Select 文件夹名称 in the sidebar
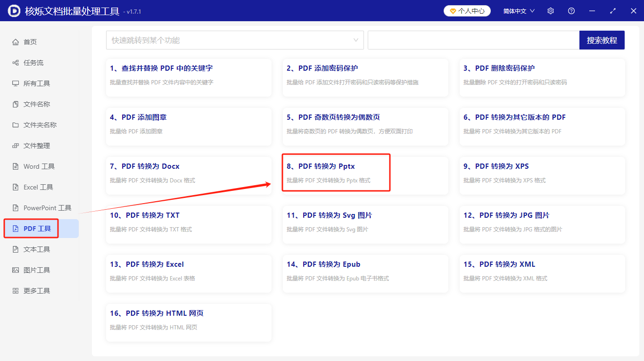644x361 pixels. pos(40,125)
